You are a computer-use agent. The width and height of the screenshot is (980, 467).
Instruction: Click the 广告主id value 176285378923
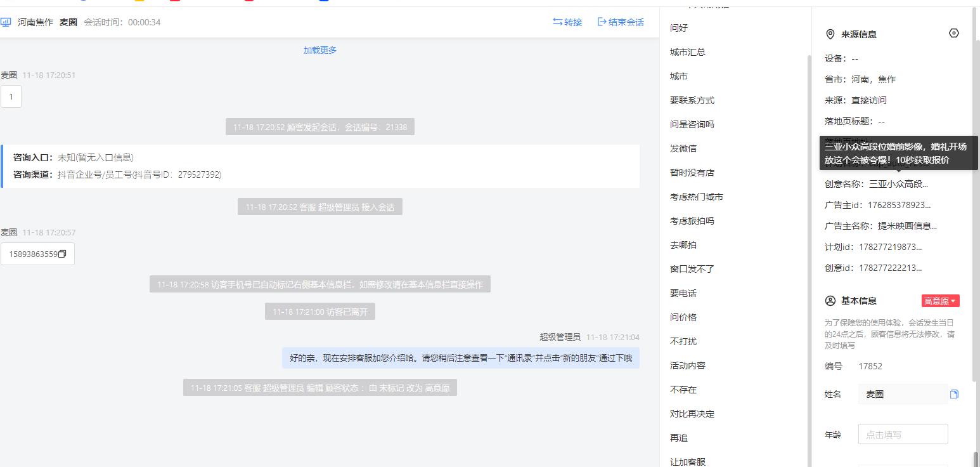[x=899, y=205]
